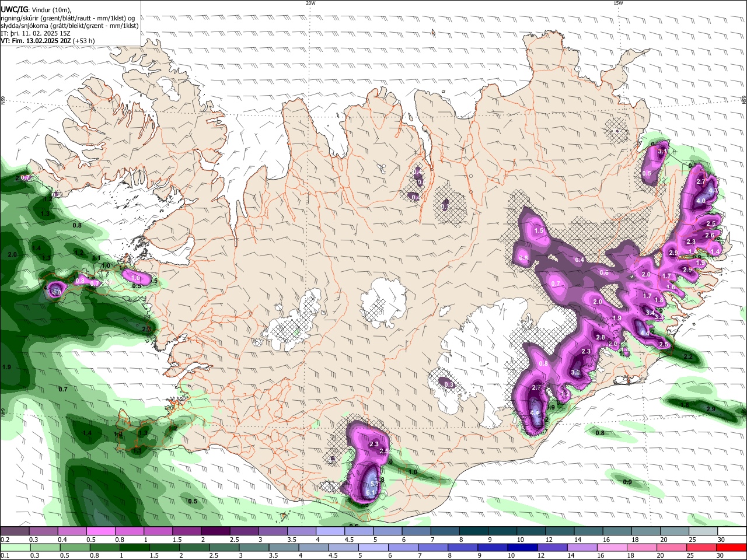Viewport: 747px width, 560px height.
Task: Click the '4.0' value in the East Fjords
Action: pyautogui.click(x=701, y=201)
